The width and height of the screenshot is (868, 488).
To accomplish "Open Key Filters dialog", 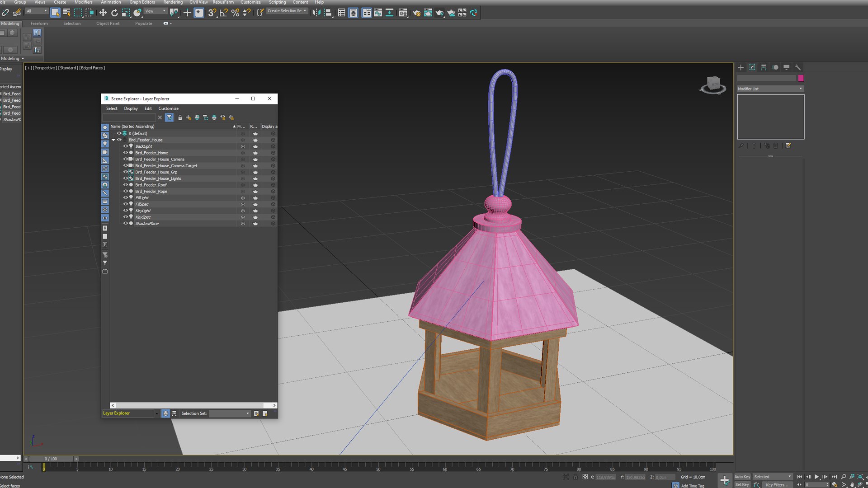I will [777, 485].
